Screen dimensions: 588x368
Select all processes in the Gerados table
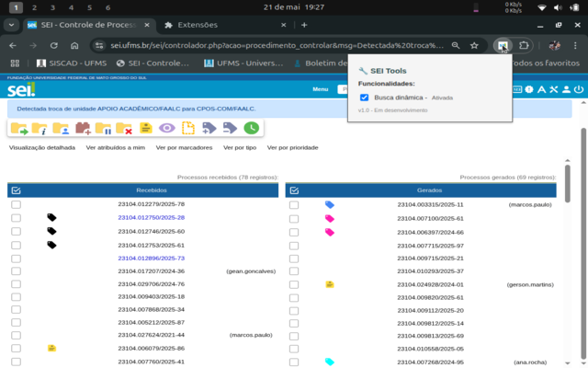click(x=294, y=190)
